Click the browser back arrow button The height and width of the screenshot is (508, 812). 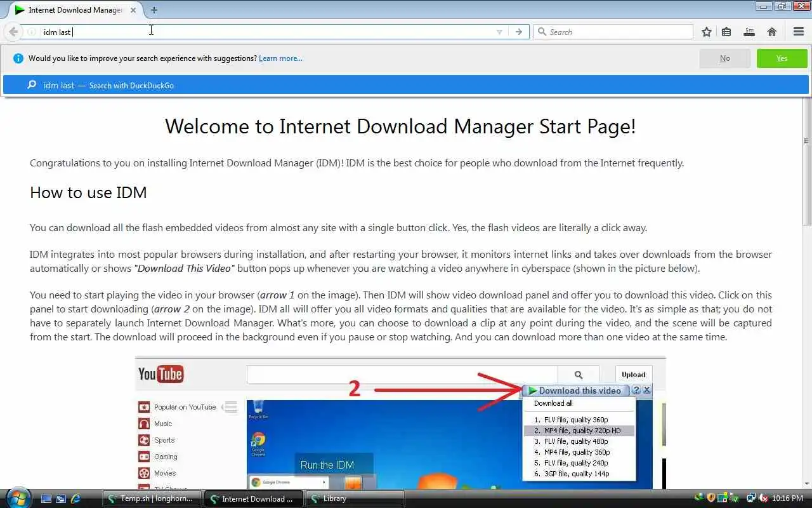point(13,32)
